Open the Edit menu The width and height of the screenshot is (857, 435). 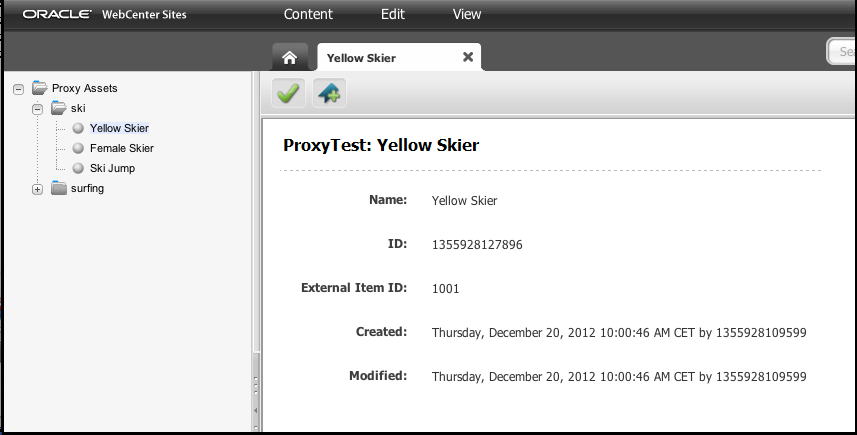point(392,14)
